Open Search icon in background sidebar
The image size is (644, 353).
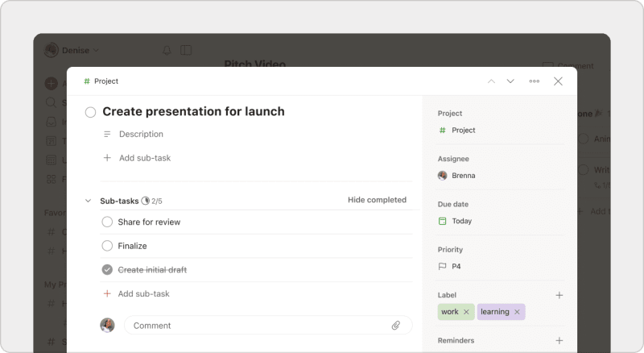point(51,102)
